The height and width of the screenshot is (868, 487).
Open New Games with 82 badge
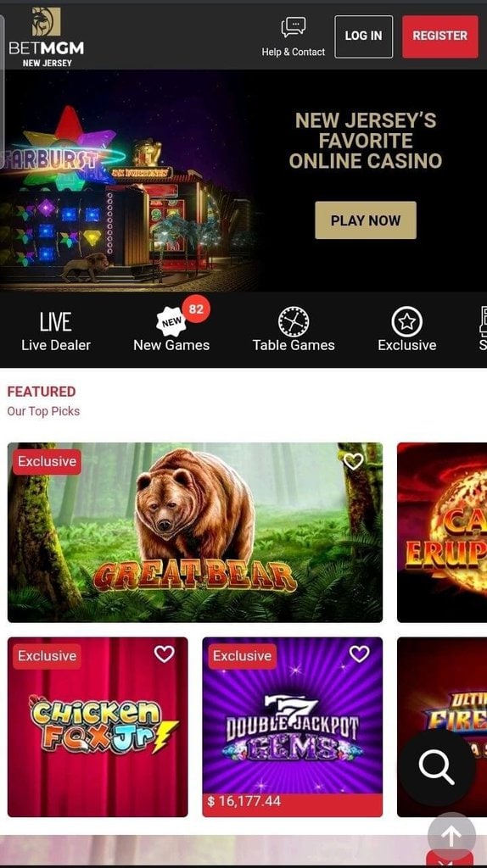point(171,331)
